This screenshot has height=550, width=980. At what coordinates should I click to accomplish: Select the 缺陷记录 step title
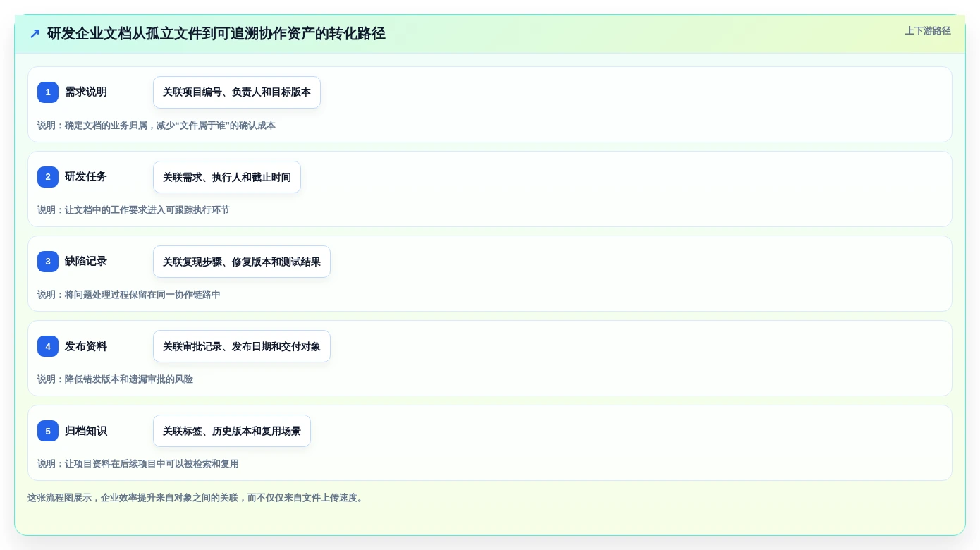point(86,262)
